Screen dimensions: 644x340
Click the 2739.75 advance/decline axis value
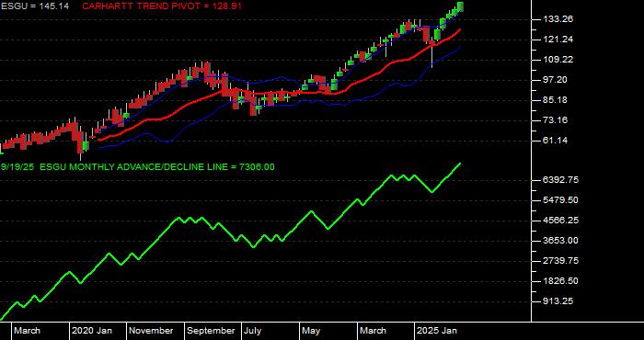click(561, 260)
